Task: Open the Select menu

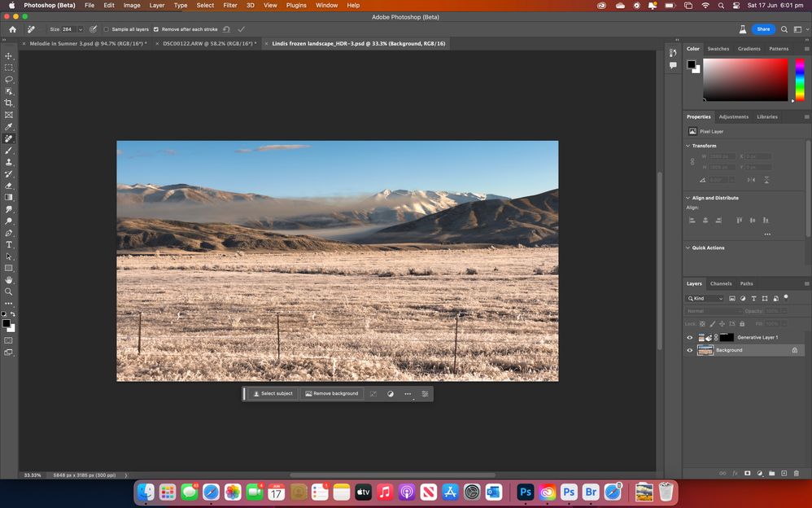Action: pos(205,5)
